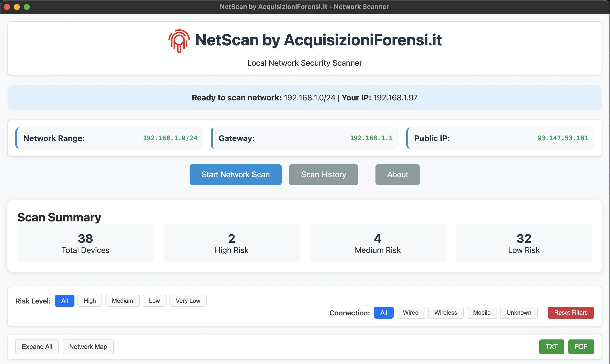Expand all device entries
This screenshot has width=610, height=364.
[x=37, y=347]
